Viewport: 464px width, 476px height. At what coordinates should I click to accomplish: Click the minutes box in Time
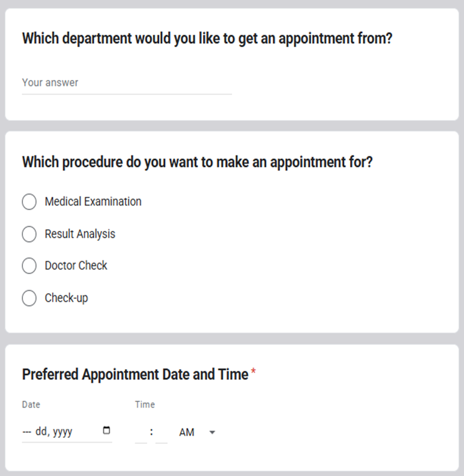[x=161, y=433]
